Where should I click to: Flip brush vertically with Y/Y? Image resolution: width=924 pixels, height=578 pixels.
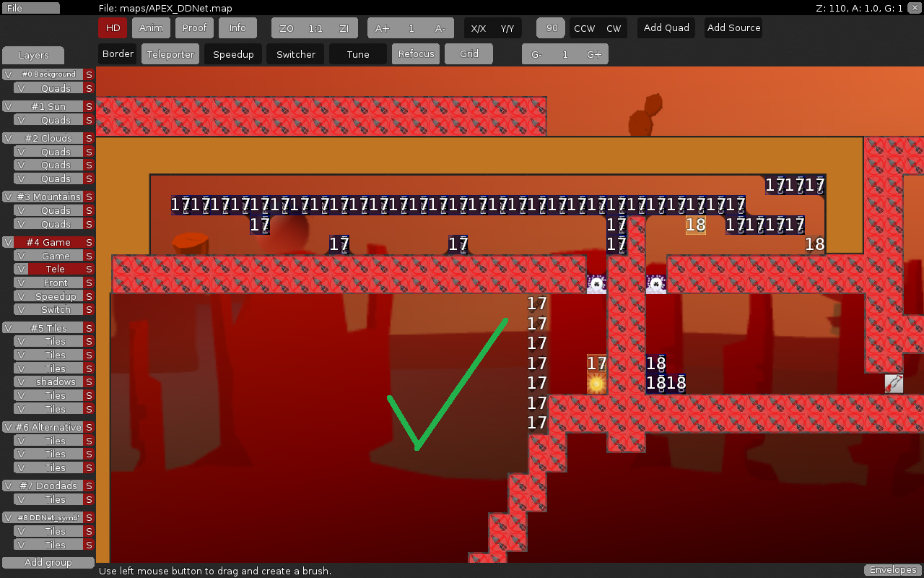(507, 28)
